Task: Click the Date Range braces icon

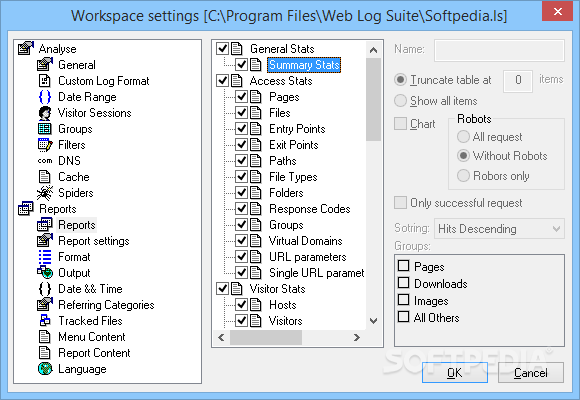Action: (45, 97)
